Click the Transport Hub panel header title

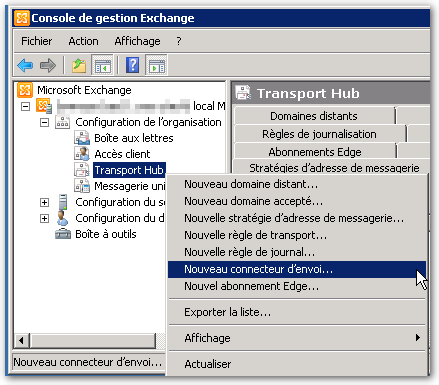308,93
